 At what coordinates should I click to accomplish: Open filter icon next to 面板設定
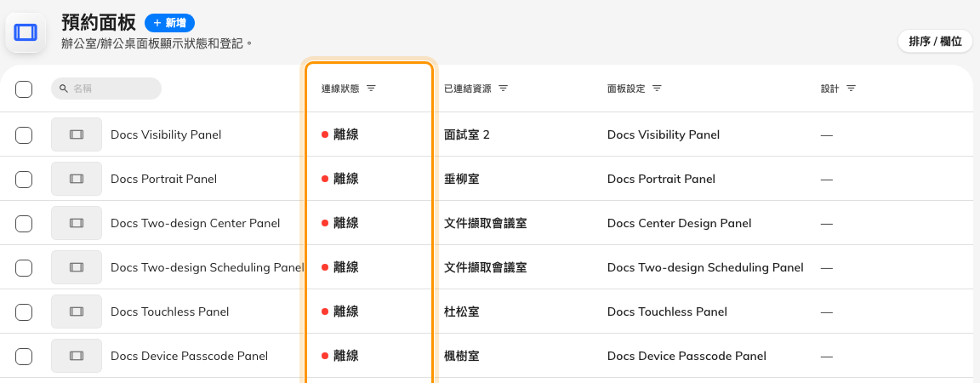pos(657,89)
